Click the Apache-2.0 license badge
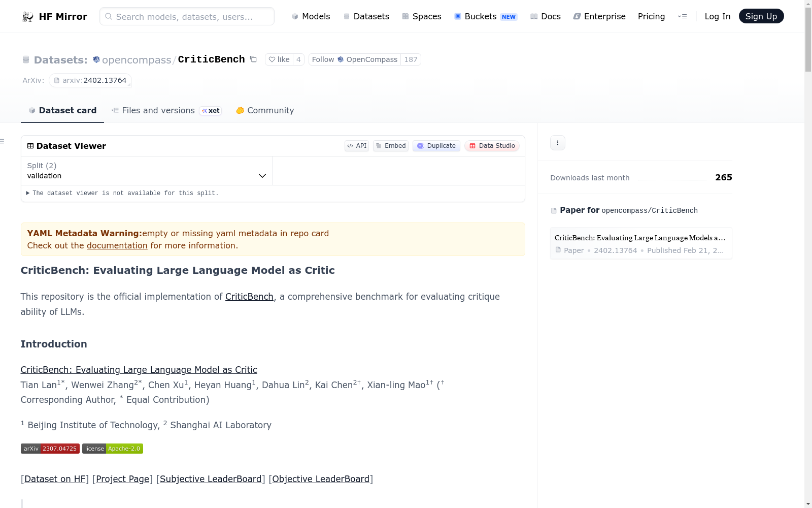The height and width of the screenshot is (508, 812). 113,449
